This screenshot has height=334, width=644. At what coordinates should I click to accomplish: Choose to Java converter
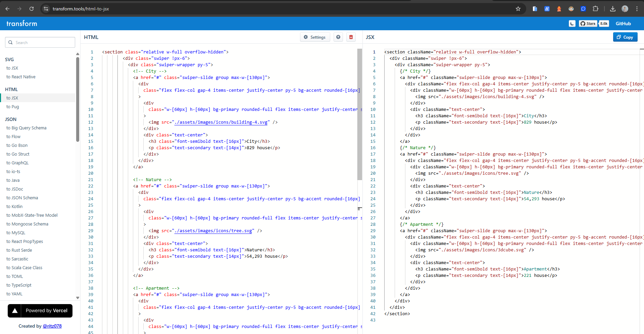[x=13, y=180]
